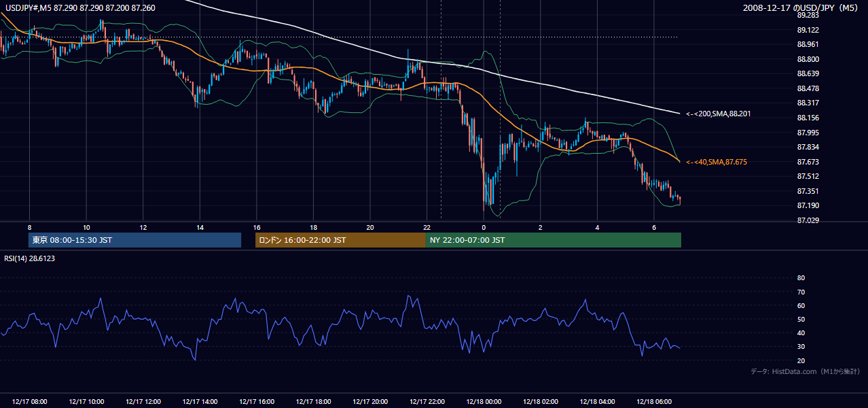Click timestamp 12/17 20:00 on bottom axis
868x408 pixels.
tap(369, 402)
